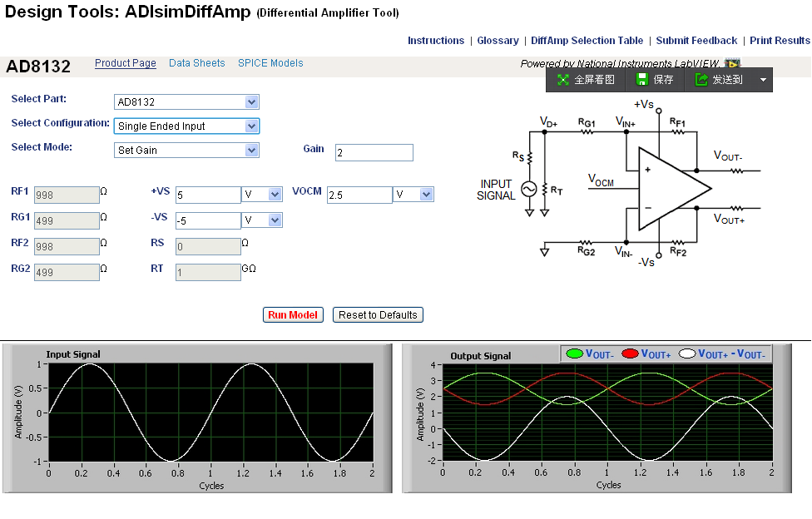Open the Select Configuration dropdown
Image resolution: width=812 pixels, height=519 pixels.
click(252, 126)
